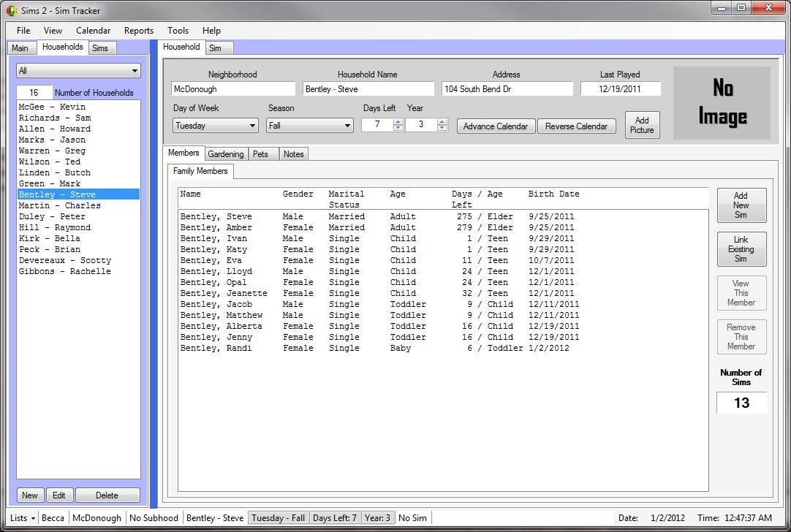
Task: Select Duley - Peter household
Action: pos(78,216)
